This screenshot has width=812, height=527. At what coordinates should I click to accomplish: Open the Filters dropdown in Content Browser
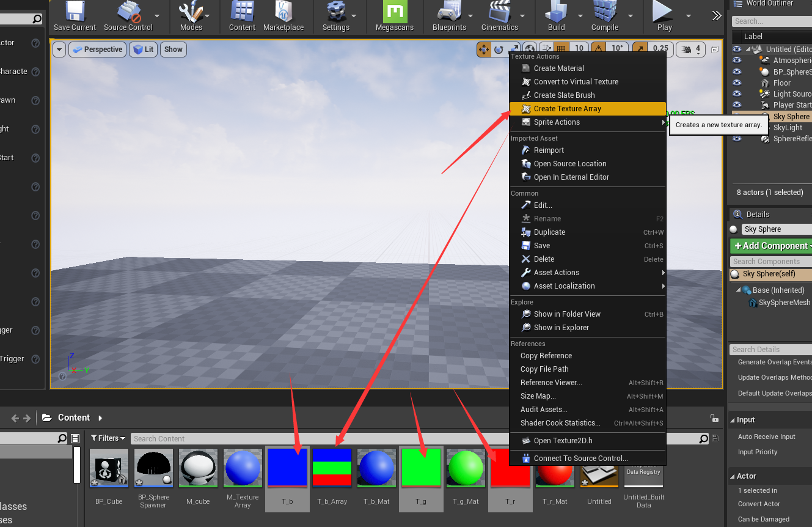pos(108,438)
